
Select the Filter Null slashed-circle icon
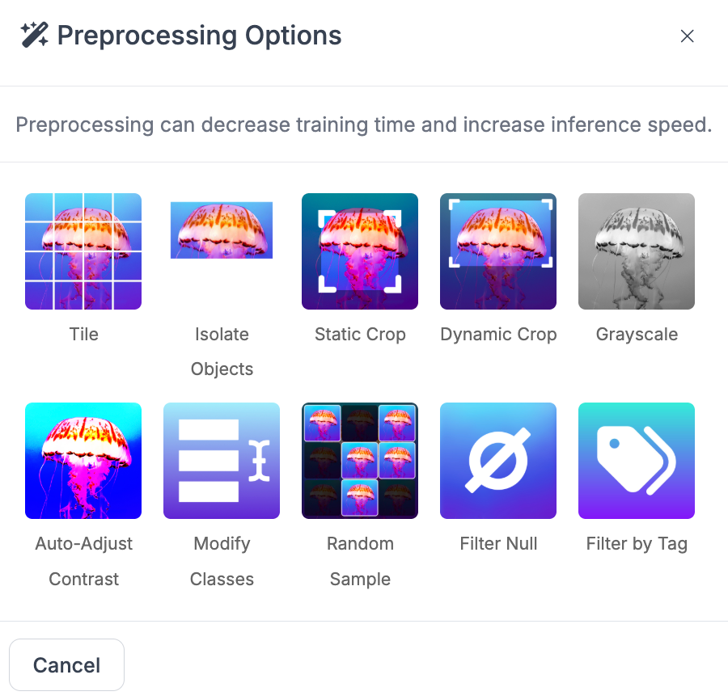point(498,461)
